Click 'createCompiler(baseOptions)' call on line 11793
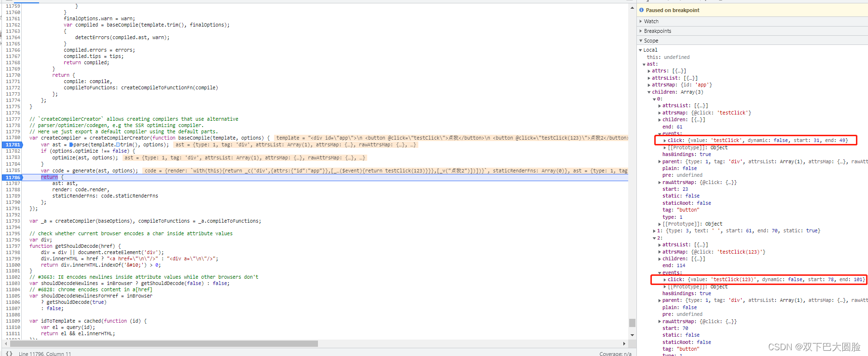 pyautogui.click(x=95, y=221)
